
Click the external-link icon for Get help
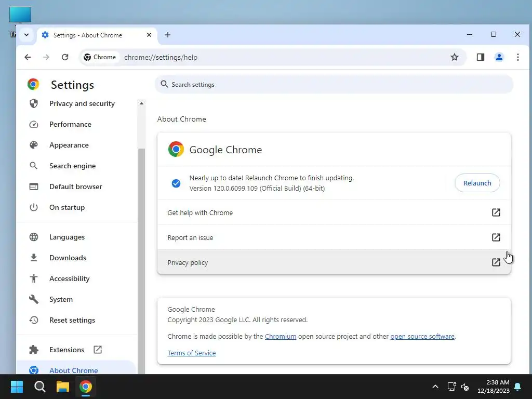(496, 212)
